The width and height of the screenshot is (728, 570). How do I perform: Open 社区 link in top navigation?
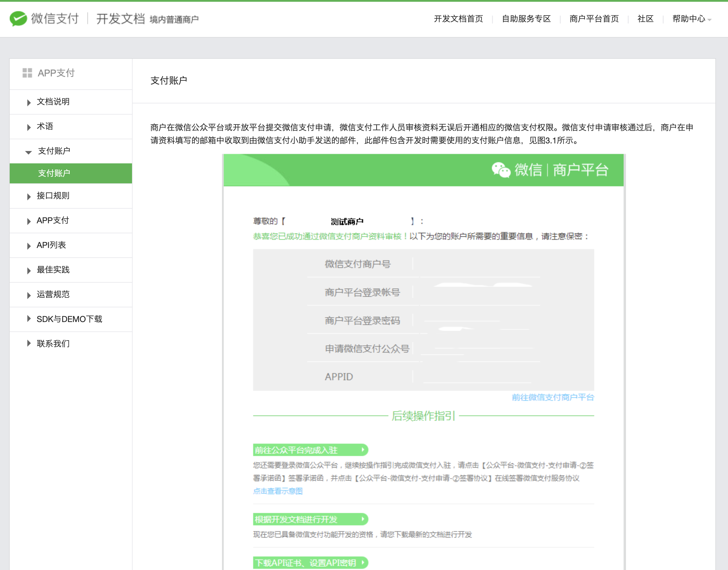[x=645, y=19]
